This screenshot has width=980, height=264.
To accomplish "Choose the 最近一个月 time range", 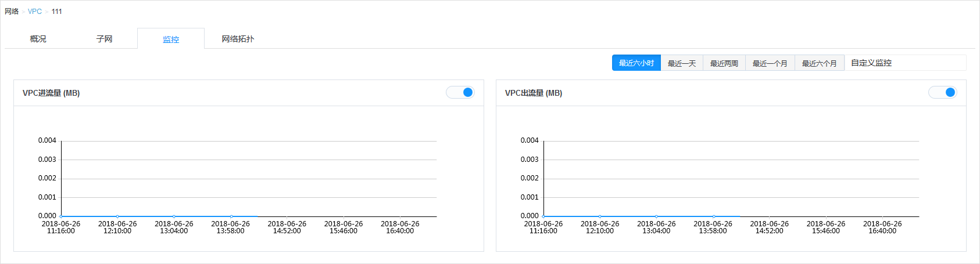I will point(770,63).
